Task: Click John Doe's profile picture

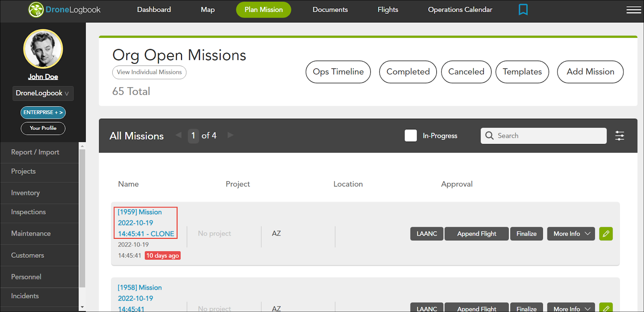Action: coord(43,49)
